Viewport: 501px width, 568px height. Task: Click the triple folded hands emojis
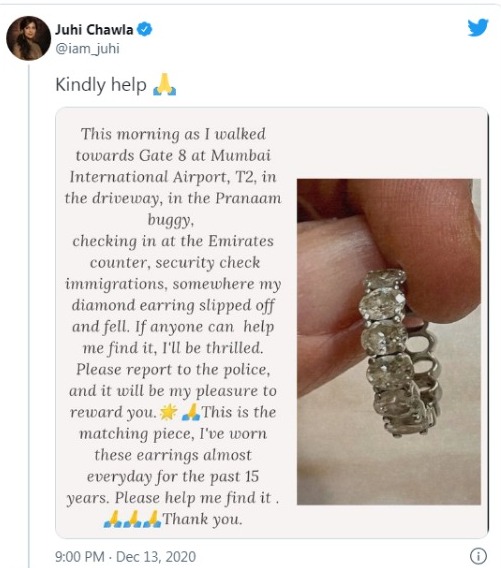pyautogui.click(x=132, y=519)
